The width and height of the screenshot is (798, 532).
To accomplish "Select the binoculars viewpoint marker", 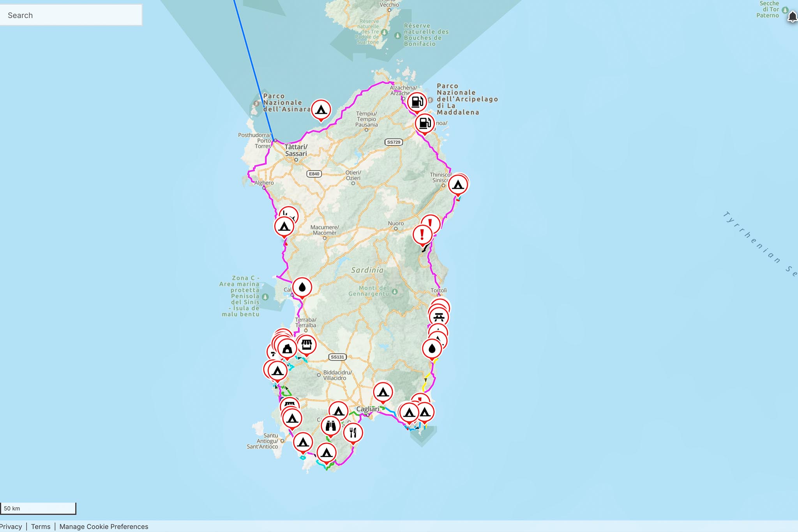I will (x=330, y=426).
